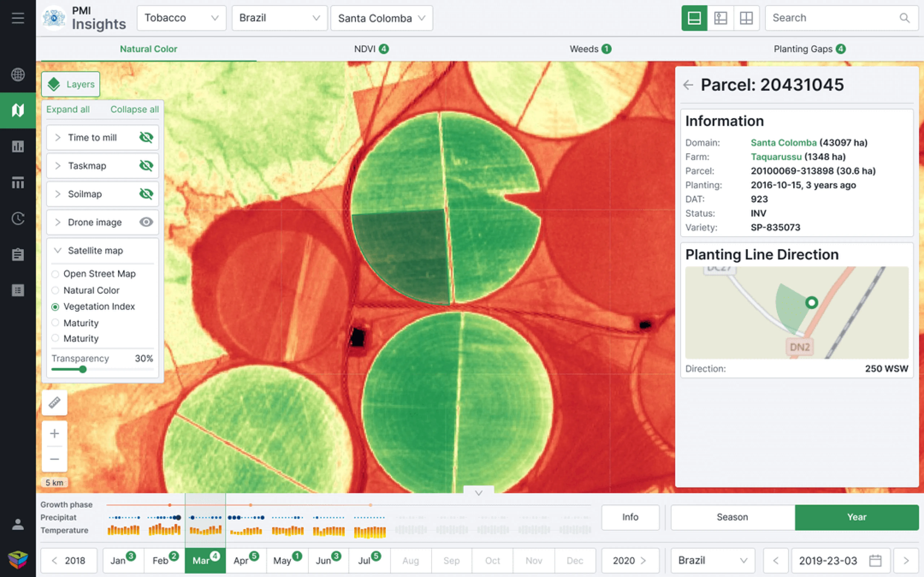The image size is (924, 577).
Task: Open the bottom Brazil dropdown
Action: pyautogui.click(x=713, y=561)
